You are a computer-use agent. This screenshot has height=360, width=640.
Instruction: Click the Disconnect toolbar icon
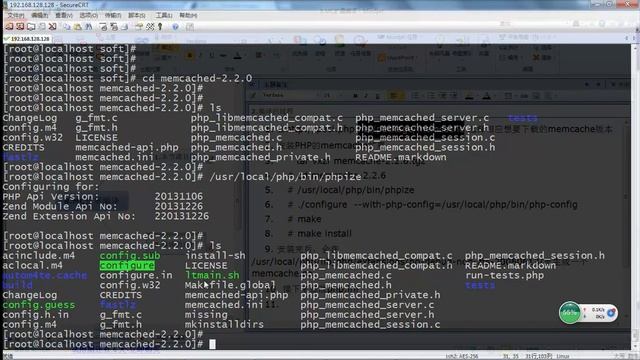point(52,27)
